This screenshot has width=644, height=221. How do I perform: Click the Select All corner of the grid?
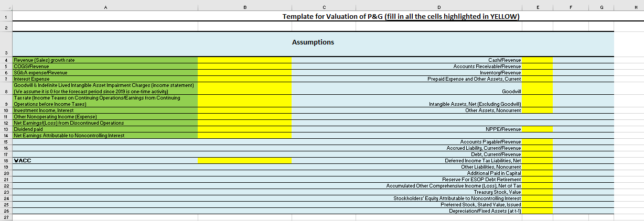click(6, 6)
